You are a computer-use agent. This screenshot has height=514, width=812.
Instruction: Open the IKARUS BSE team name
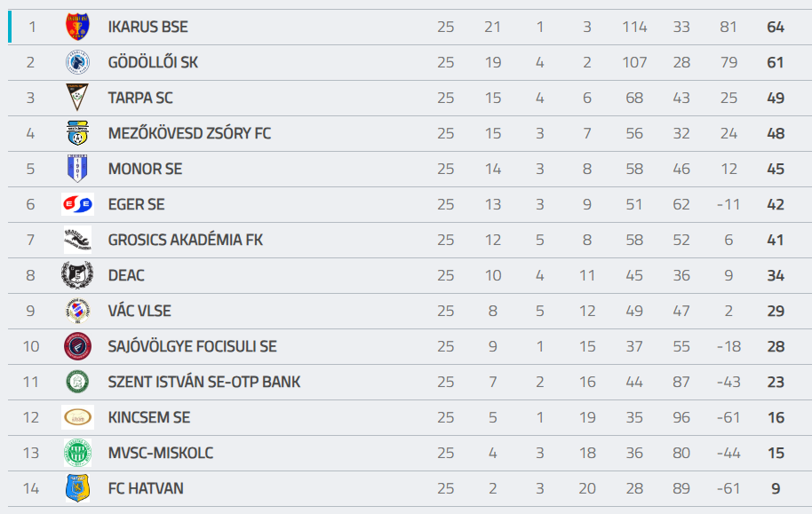148,27
